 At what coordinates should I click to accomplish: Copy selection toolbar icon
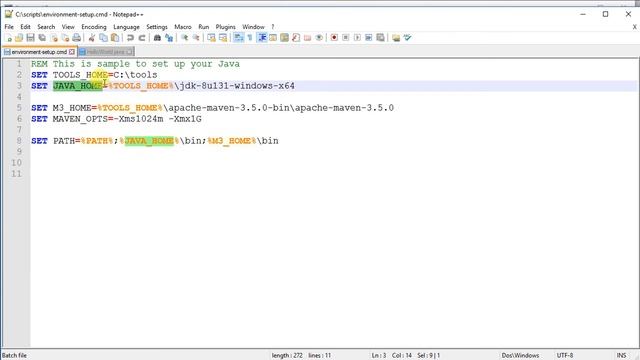(104, 38)
